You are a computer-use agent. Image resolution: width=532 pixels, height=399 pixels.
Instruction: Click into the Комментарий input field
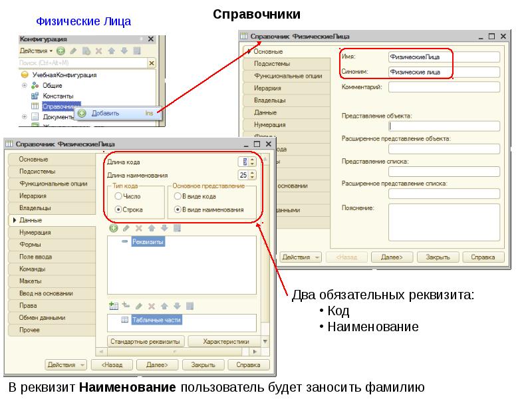coord(444,86)
